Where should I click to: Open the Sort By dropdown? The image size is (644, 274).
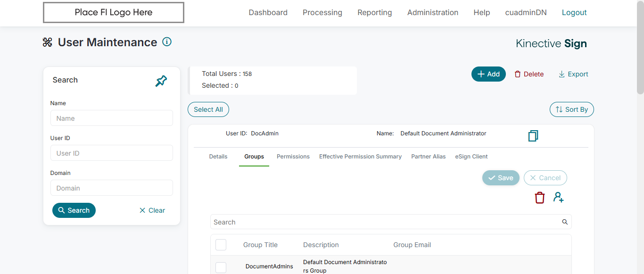(572, 109)
